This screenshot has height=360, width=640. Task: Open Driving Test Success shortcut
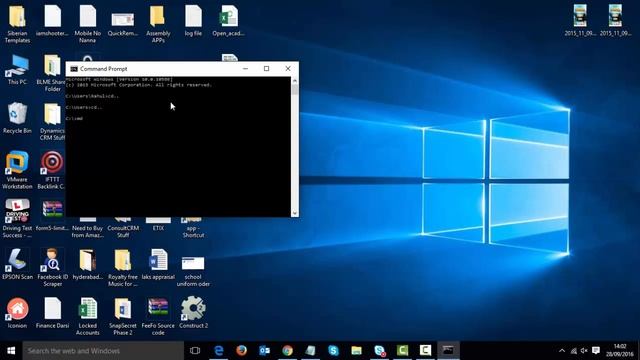click(x=17, y=218)
